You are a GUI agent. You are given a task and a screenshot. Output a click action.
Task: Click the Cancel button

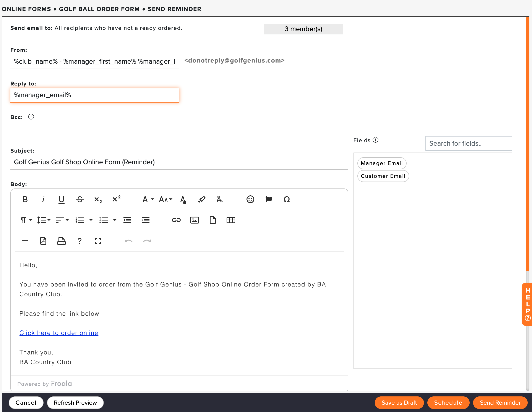click(26, 403)
